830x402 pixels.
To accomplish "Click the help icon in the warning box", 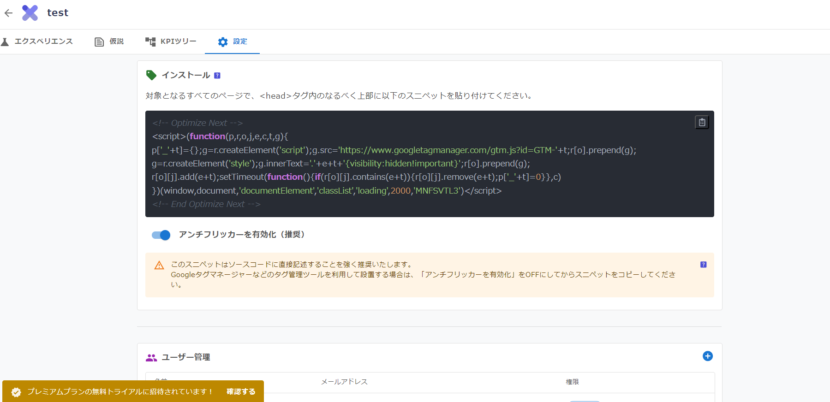I will (703, 265).
